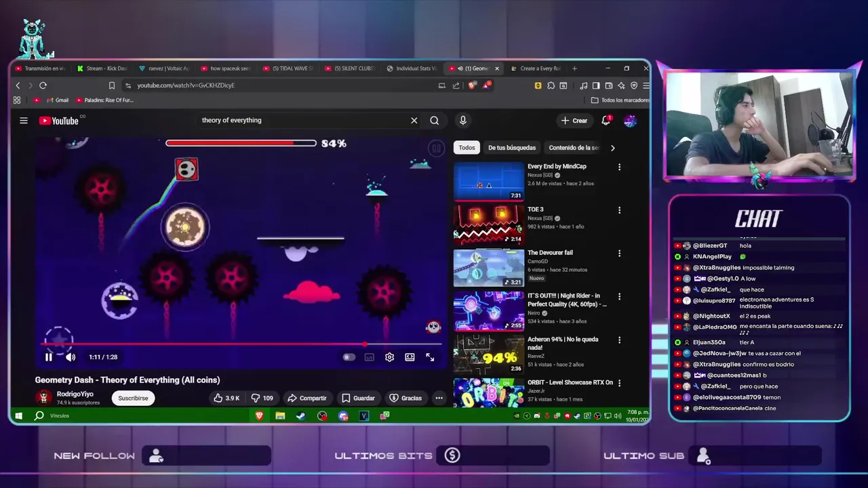Save the video with Guardar
The width and height of the screenshot is (868, 488).
click(358, 399)
